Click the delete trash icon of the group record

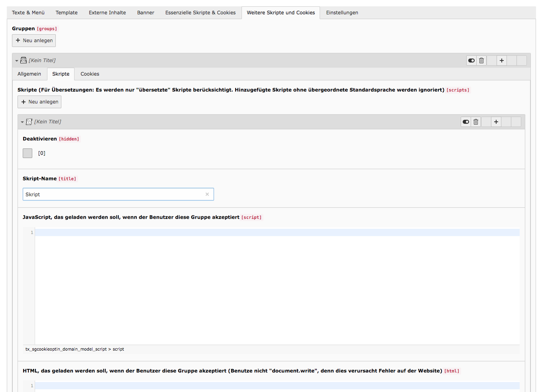tap(481, 60)
